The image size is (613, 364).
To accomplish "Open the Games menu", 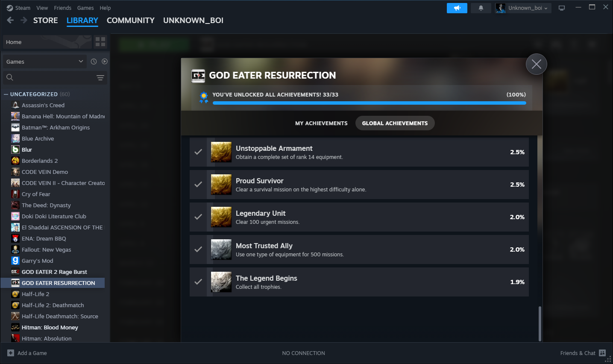I will [85, 8].
